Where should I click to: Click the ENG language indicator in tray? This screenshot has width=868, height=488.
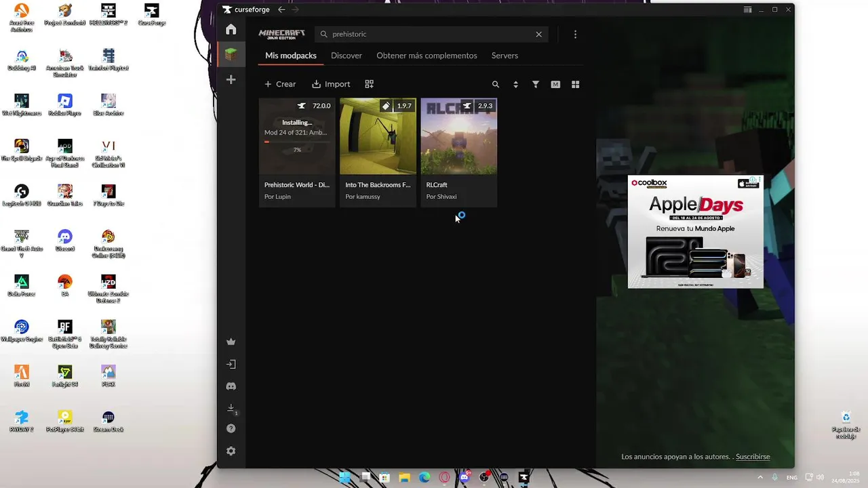pos(791,477)
